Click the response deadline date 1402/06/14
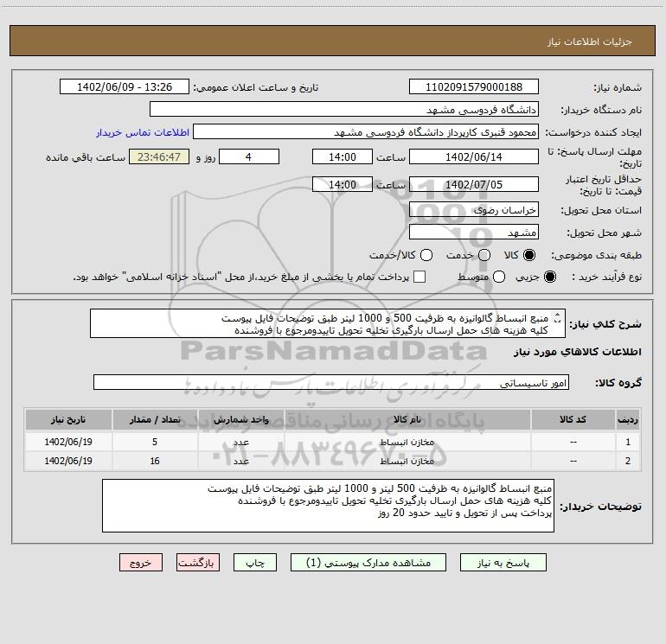666x644 pixels. (x=474, y=156)
